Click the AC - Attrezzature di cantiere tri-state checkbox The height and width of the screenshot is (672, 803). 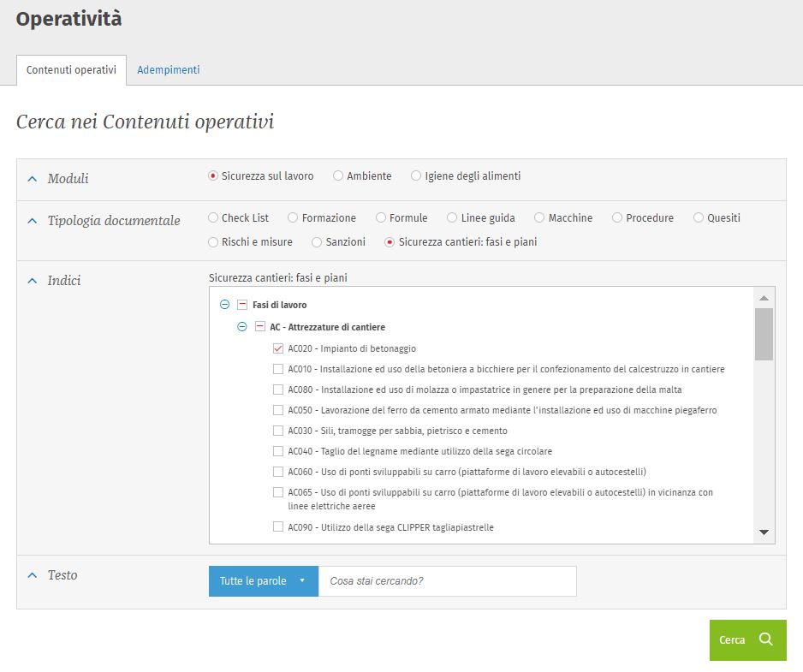pos(259,327)
